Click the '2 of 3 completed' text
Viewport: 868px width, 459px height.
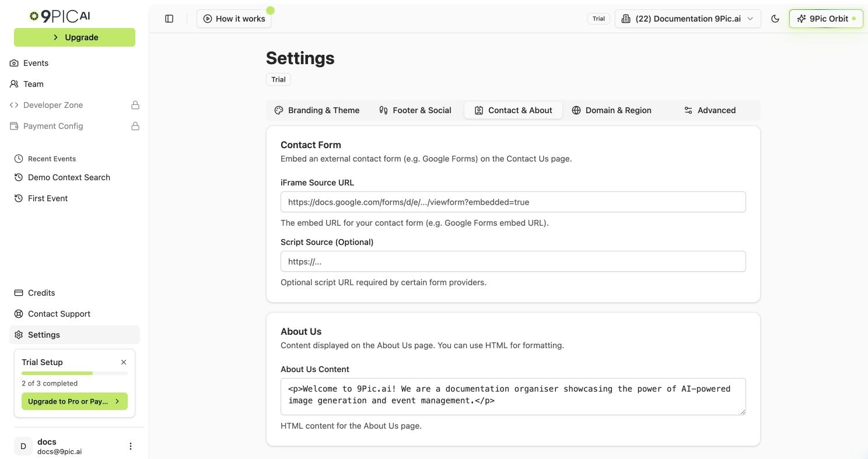(x=50, y=383)
